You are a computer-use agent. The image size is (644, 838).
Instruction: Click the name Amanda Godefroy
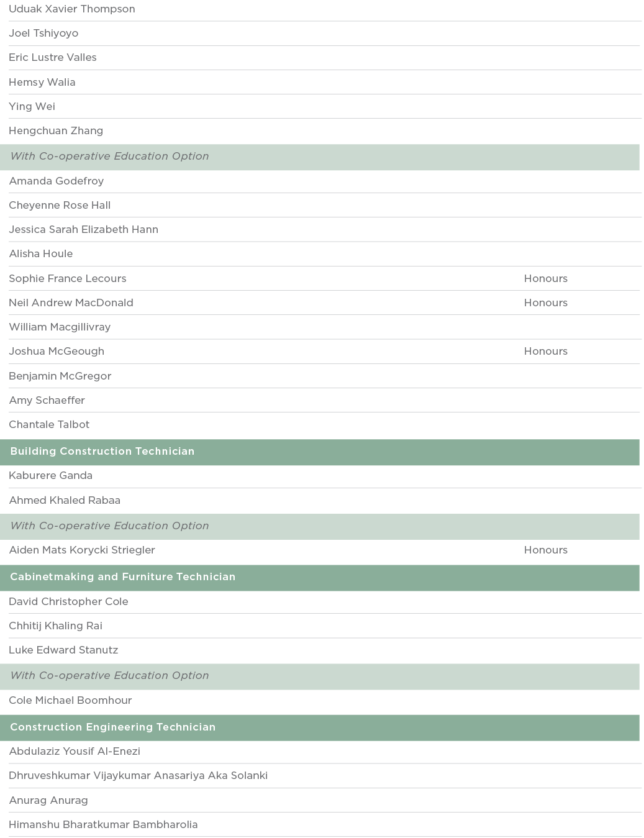coord(57,181)
